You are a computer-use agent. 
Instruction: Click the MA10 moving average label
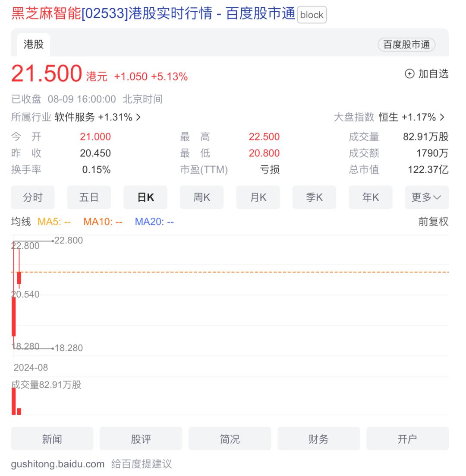[x=103, y=222]
